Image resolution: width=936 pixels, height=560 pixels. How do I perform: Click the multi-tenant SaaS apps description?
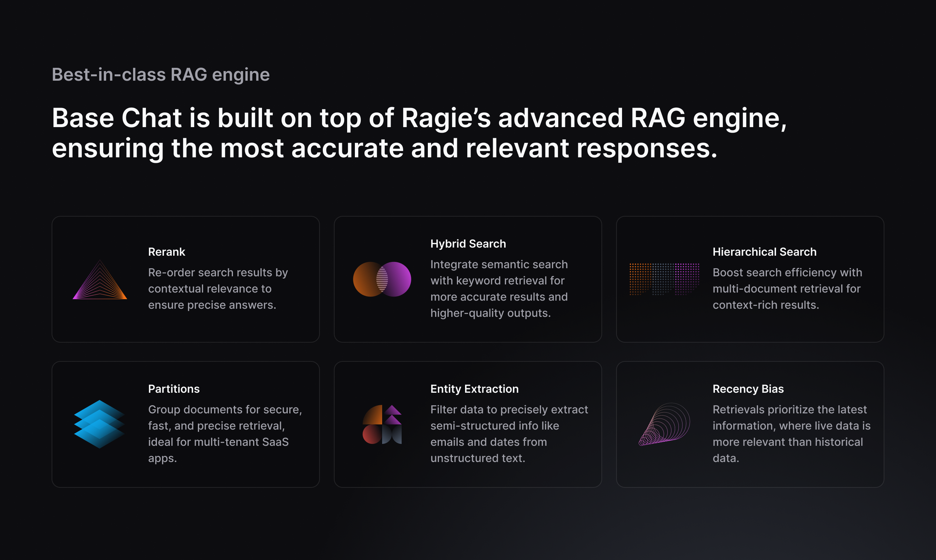225,434
